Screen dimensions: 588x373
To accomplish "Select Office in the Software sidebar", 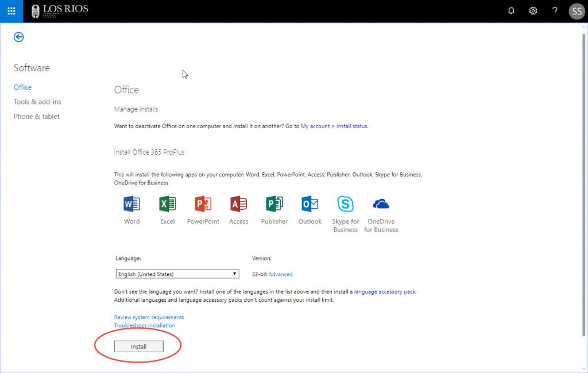I will click(x=22, y=87).
